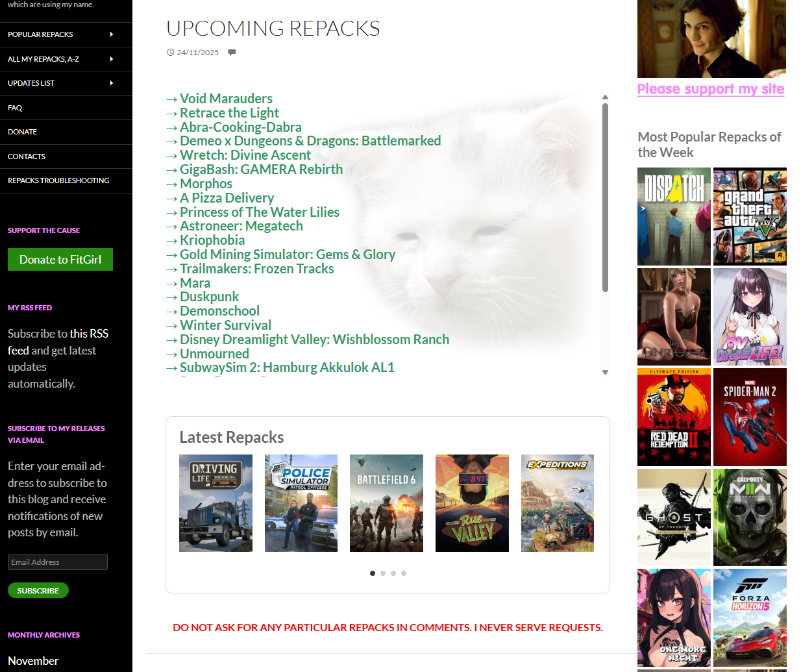Select the third carousel page dot
This screenshot has height=672, width=801.
pyautogui.click(x=393, y=573)
